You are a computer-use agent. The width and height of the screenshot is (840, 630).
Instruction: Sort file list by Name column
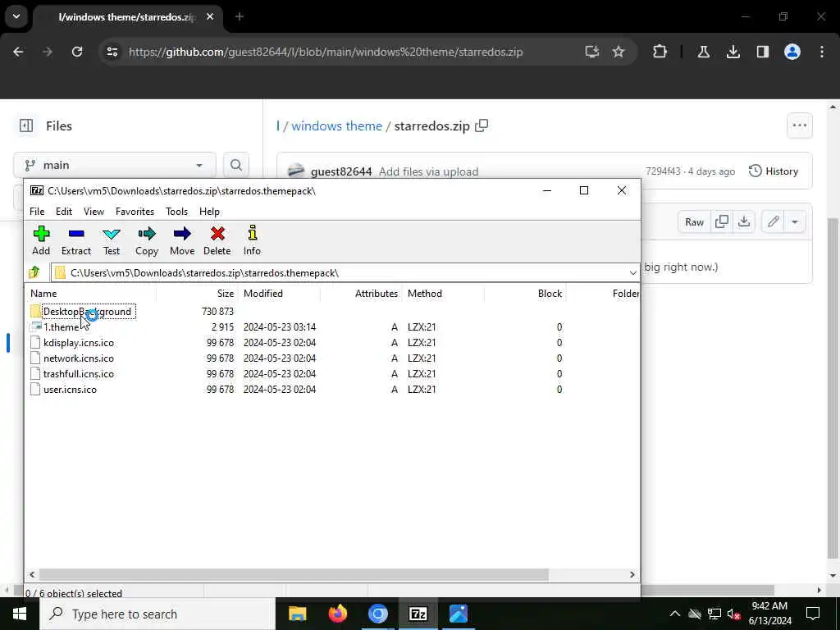coord(91,294)
